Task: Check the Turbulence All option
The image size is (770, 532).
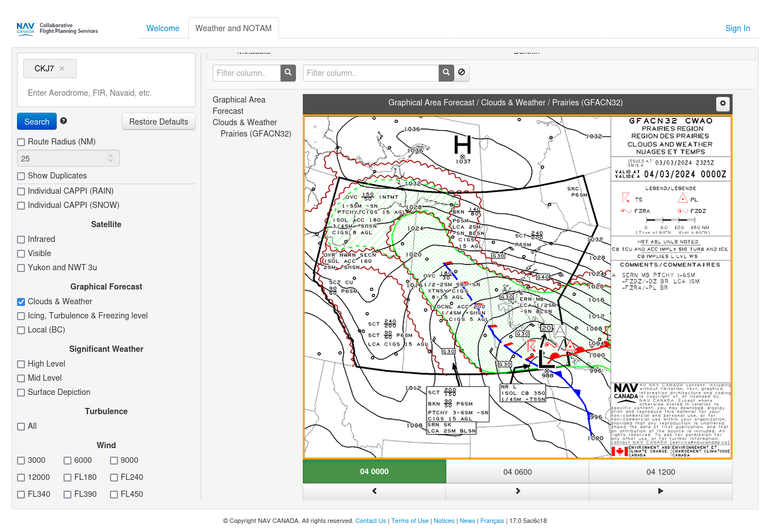Action: click(21, 427)
